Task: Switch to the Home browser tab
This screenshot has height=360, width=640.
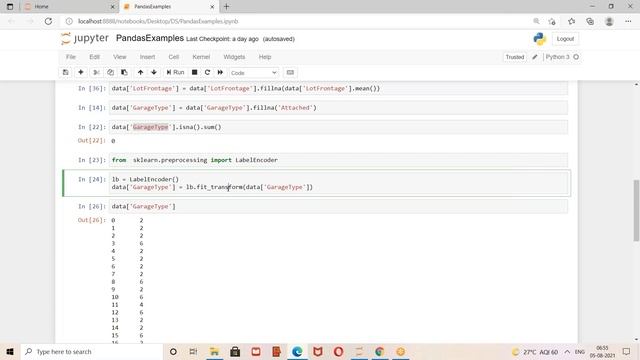Action: tap(69, 7)
